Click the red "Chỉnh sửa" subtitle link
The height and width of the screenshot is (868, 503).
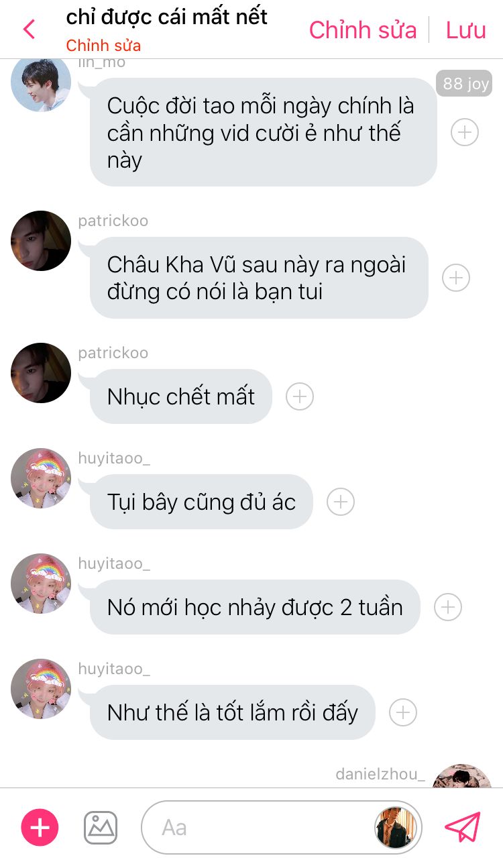103,46
